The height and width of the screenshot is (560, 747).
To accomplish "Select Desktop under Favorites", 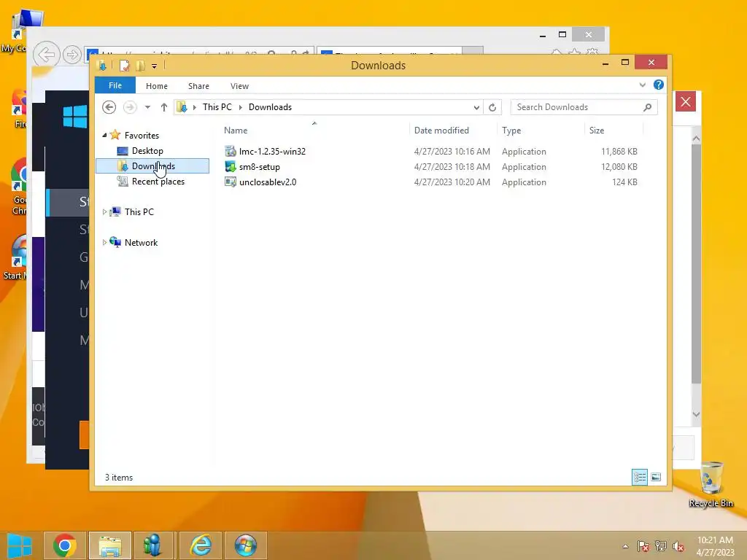I will 147,151.
